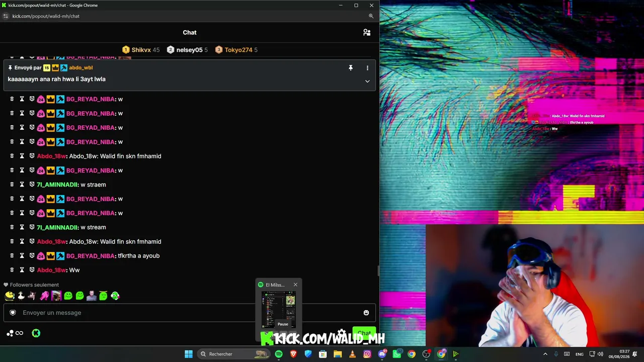Timeout the sender of "w straem" via hourglass
Screen dimensions: 644x362
pos(22,185)
